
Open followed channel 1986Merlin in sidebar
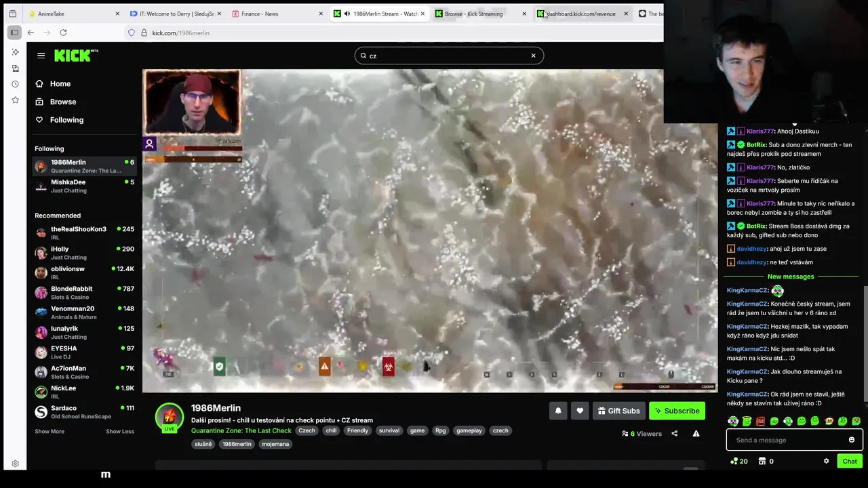[x=85, y=166]
